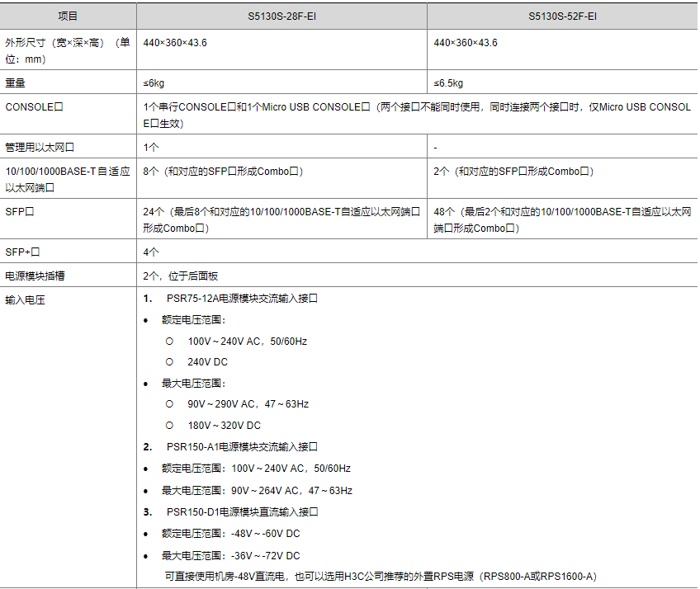Image resolution: width=700 pixels, height=589 pixels.
Task: Click the S5130S-52F-EI column header
Action: click(x=562, y=16)
